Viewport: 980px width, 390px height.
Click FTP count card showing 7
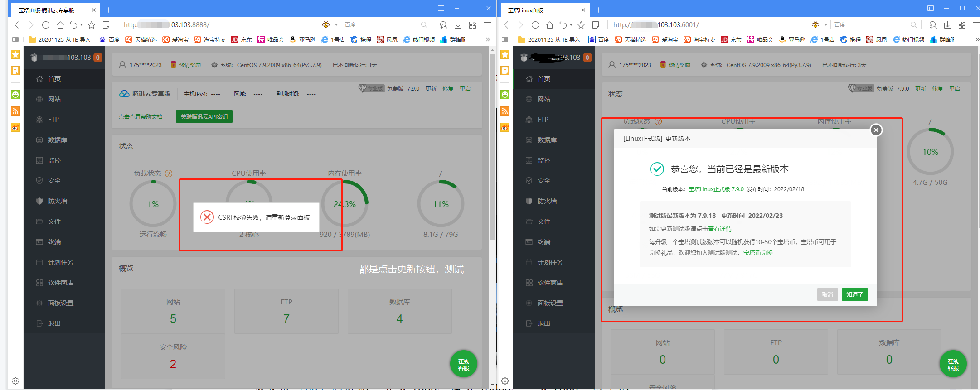coord(286,311)
